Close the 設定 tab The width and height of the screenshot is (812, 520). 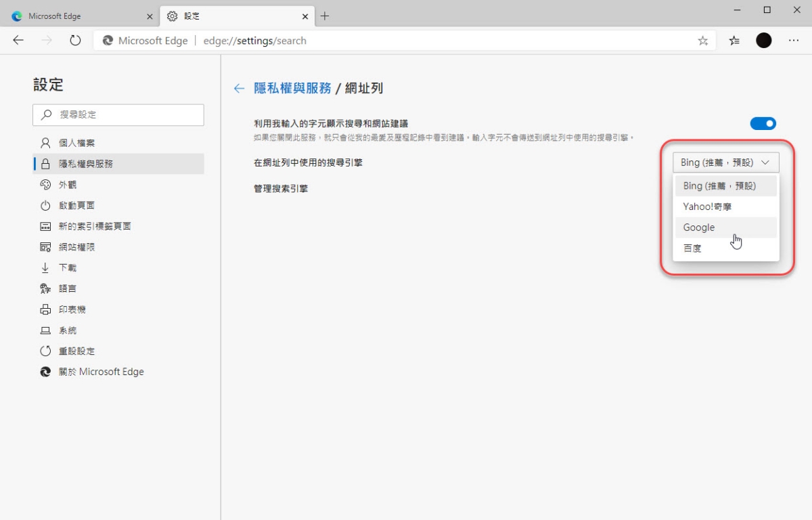305,16
